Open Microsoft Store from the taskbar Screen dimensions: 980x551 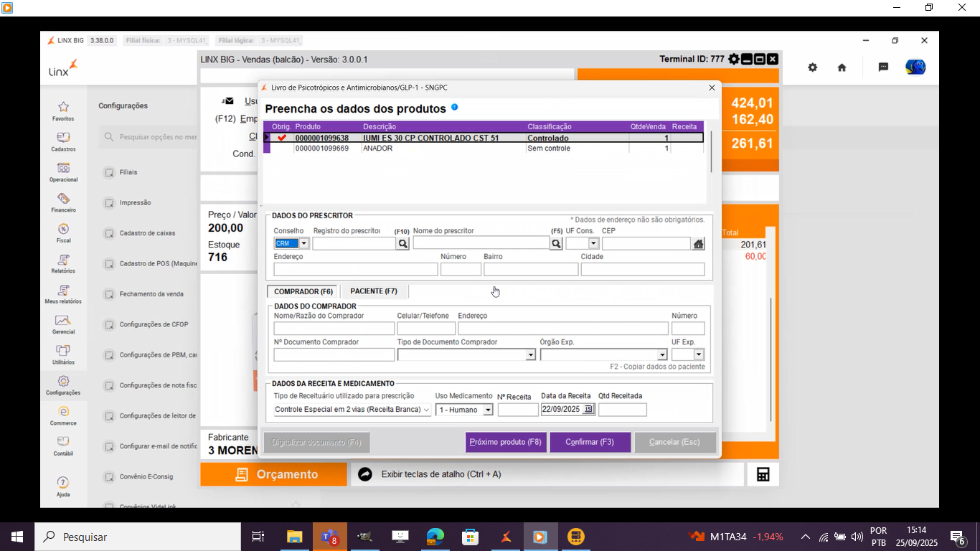470,537
